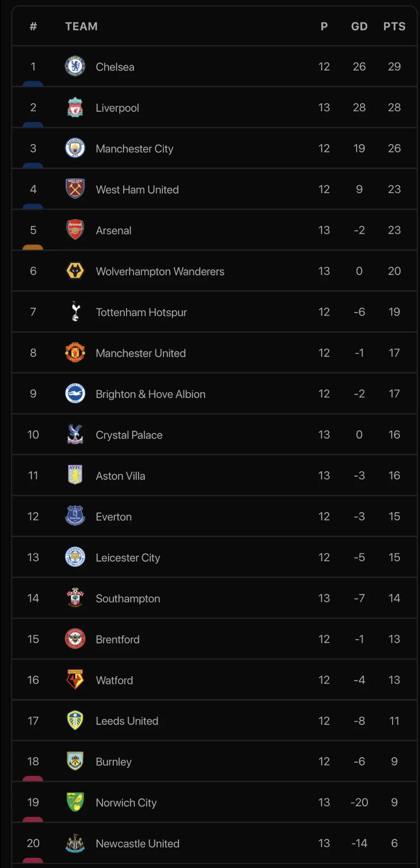Click the Liverpool club crest
The width and height of the screenshot is (420, 868).
(x=75, y=107)
